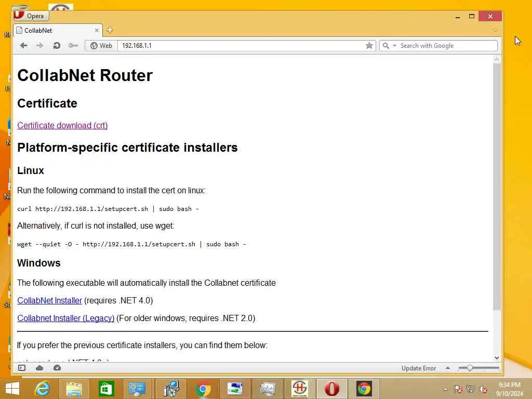Open Action Center flag icon
Image resolution: width=532 pixels, height=399 pixels.
458,389
